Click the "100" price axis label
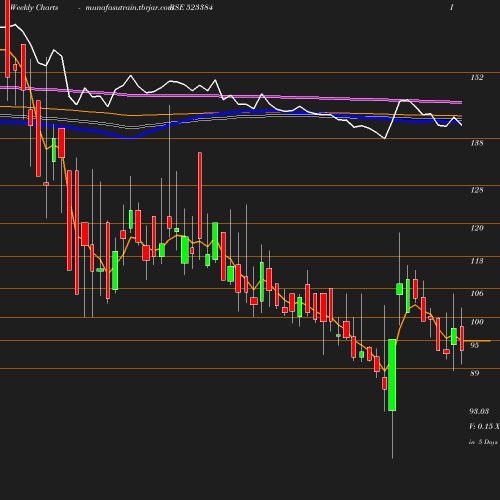The height and width of the screenshot is (500, 500). pos(477,322)
